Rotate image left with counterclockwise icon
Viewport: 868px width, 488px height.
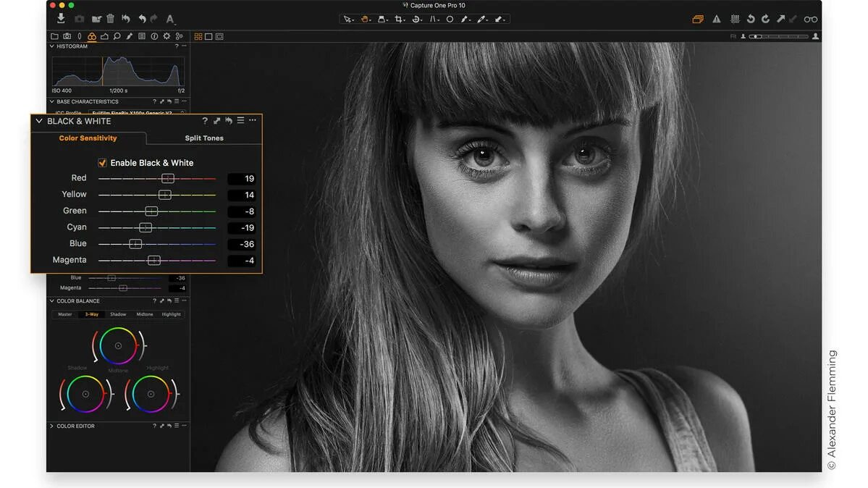[751, 19]
